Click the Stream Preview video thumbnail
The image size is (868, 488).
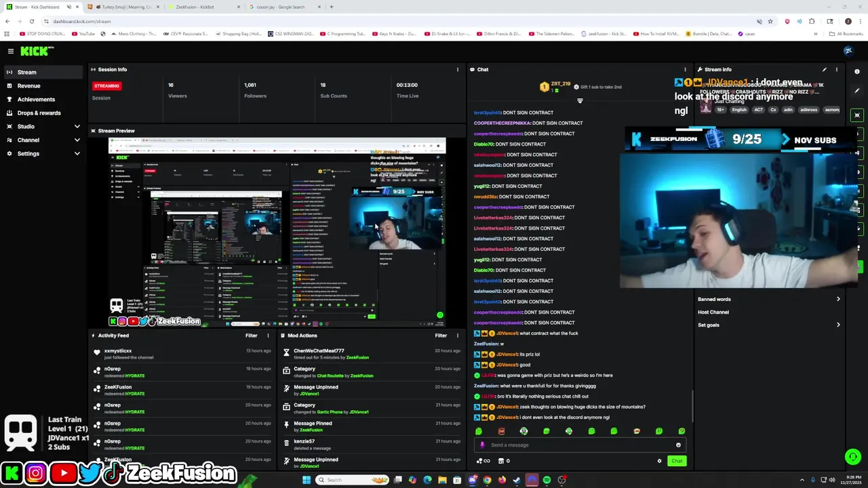(277, 232)
